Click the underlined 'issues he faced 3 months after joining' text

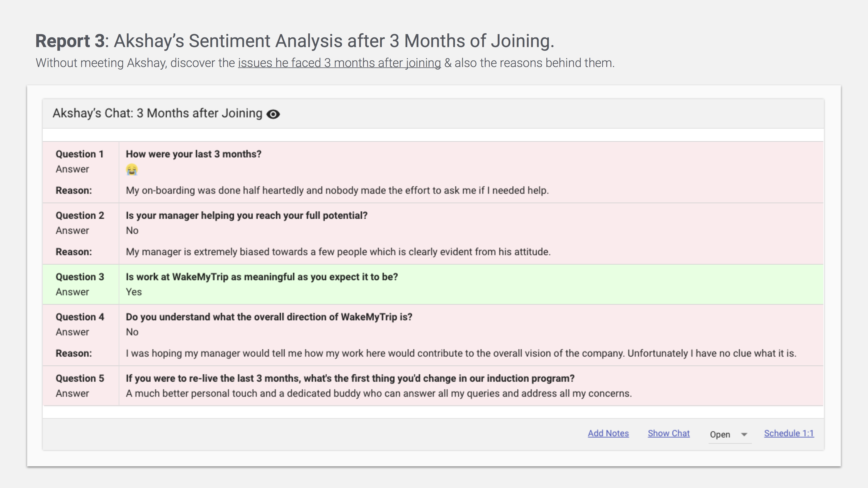coord(339,63)
